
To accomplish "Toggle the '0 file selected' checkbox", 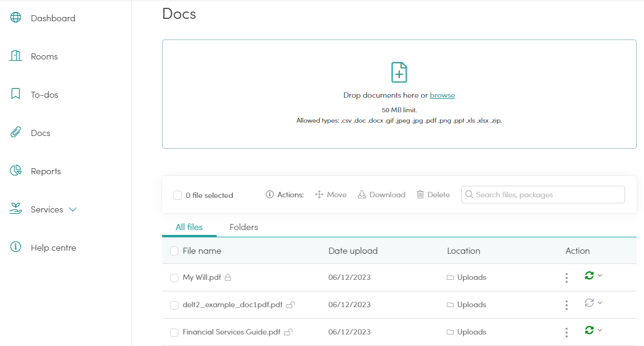I will [177, 195].
